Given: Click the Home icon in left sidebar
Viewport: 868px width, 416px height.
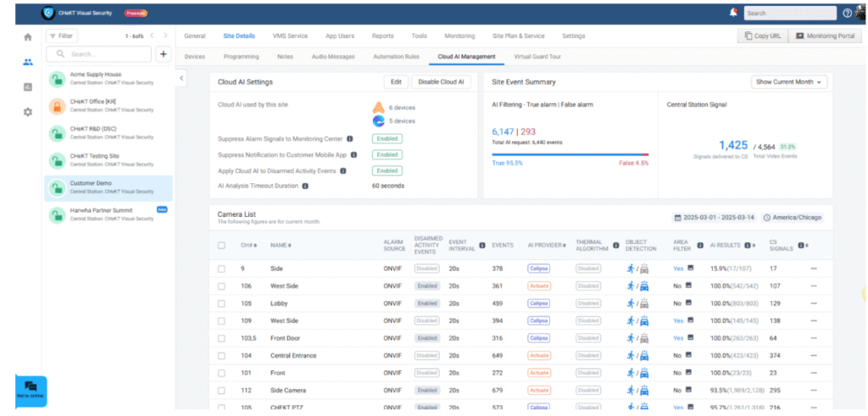Looking at the screenshot, I should [28, 37].
